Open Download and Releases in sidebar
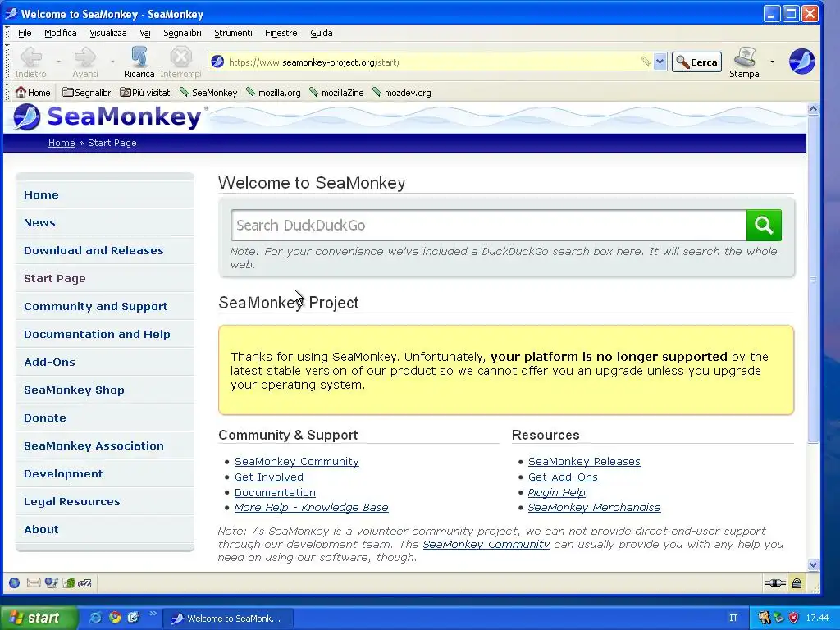The width and height of the screenshot is (840, 630). coord(94,250)
